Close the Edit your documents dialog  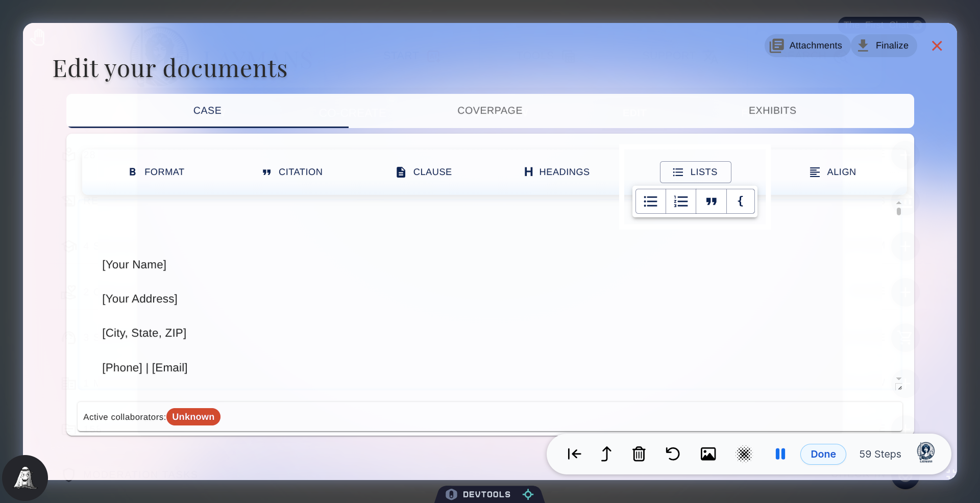click(x=937, y=46)
